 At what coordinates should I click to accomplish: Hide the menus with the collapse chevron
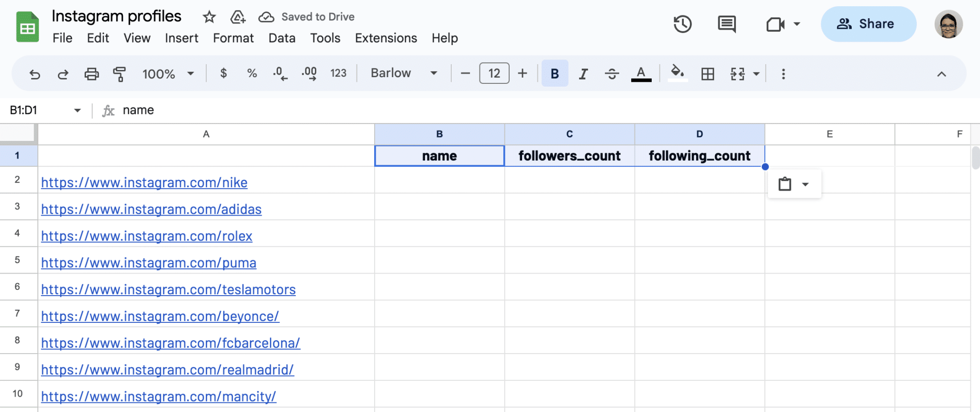pos(942,74)
